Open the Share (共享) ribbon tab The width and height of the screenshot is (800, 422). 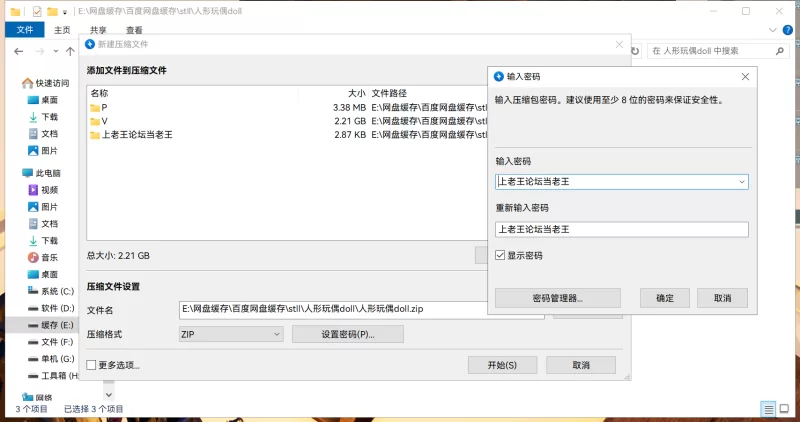98,30
